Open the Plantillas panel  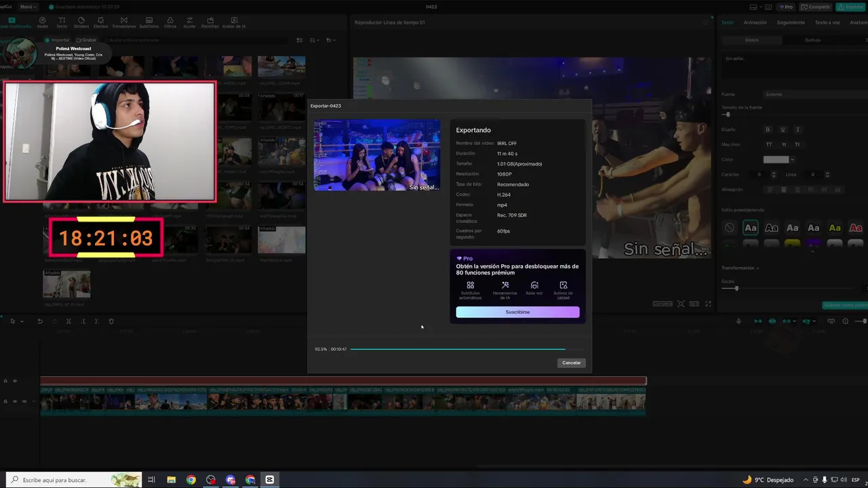point(210,22)
